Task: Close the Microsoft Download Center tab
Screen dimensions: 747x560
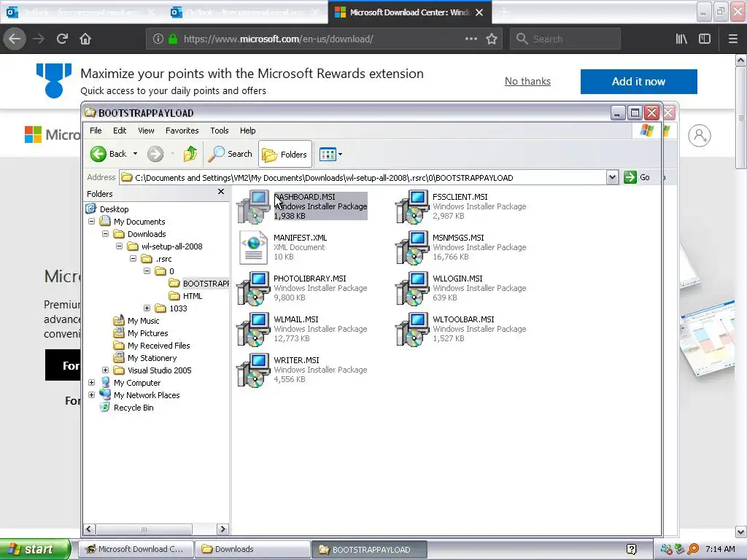Action: pyautogui.click(x=480, y=12)
